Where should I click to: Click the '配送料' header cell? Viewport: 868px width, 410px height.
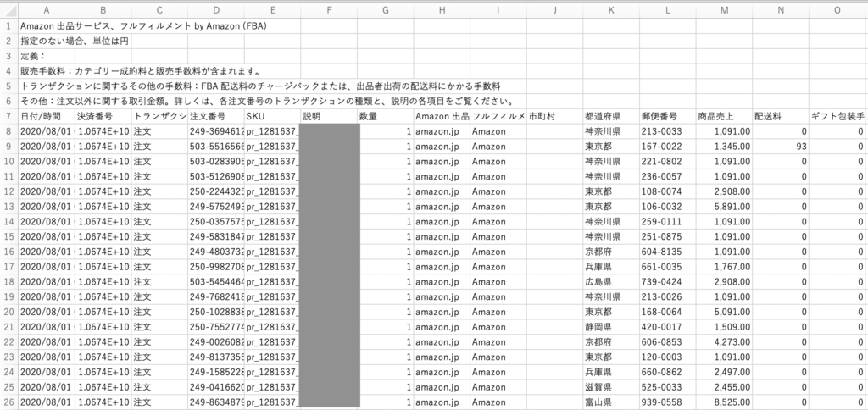(781, 116)
